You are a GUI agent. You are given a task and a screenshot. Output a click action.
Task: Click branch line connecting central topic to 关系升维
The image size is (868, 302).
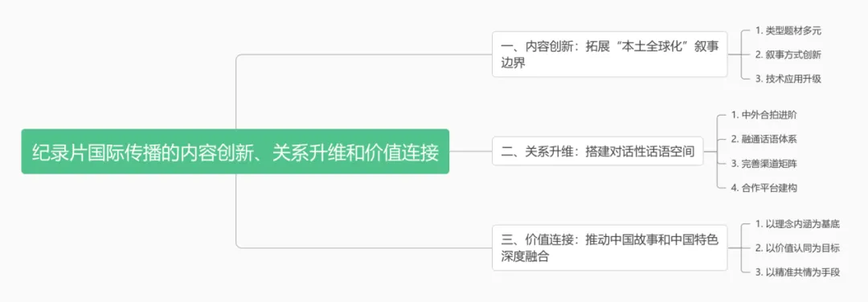[x=470, y=151]
